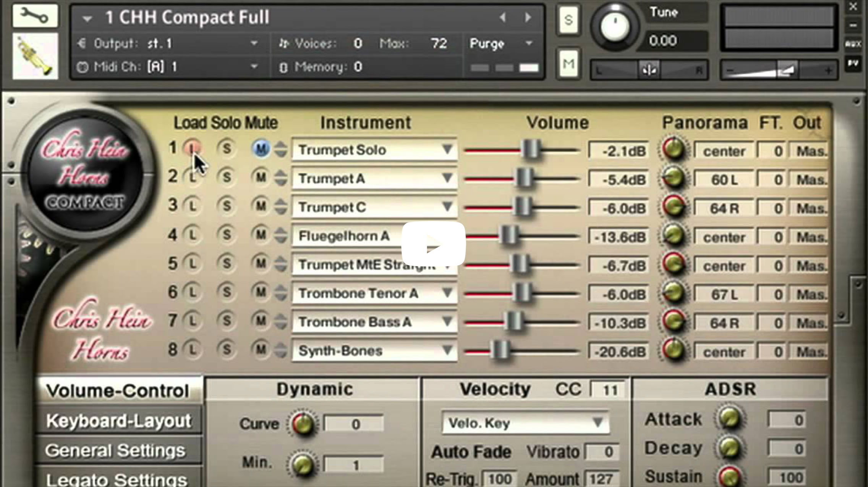Click the Load button for slot 2
Image resolution: width=868 pixels, height=487 pixels.
[193, 177]
